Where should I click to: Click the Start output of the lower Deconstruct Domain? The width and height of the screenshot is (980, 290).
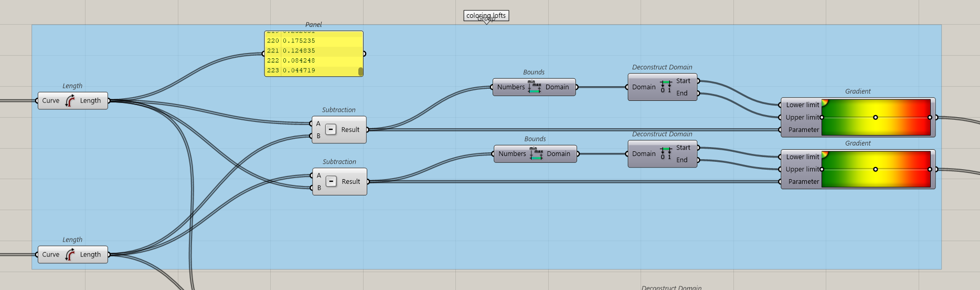click(x=683, y=148)
